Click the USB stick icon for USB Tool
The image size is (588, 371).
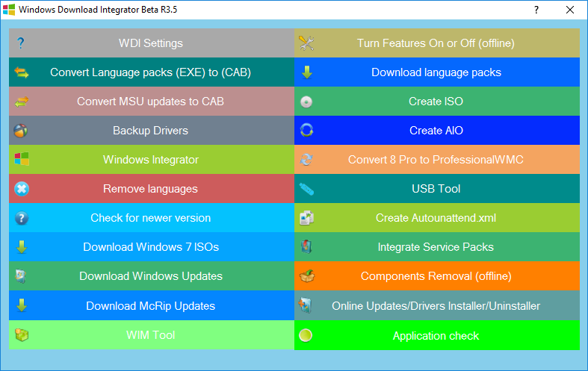306,189
